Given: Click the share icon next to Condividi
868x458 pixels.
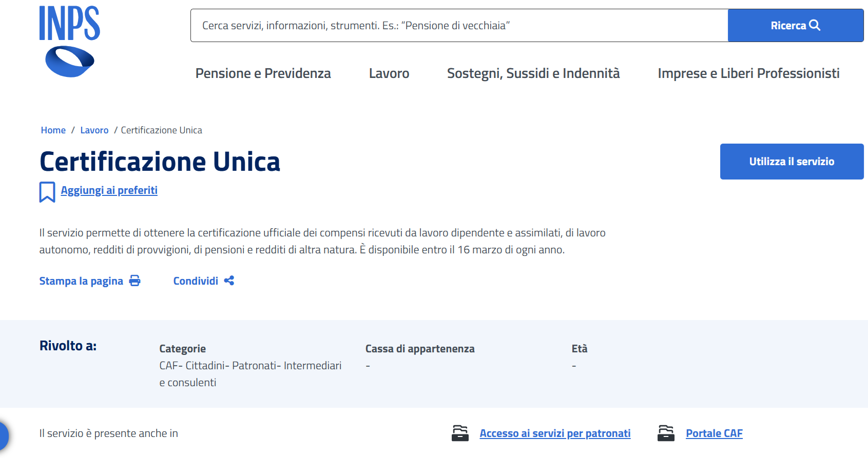Looking at the screenshot, I should pyautogui.click(x=229, y=281).
